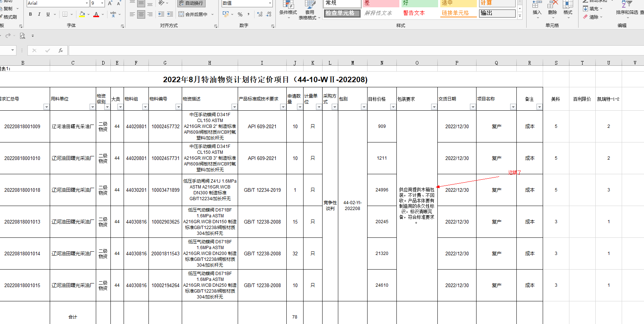Image resolution: width=644 pixels, height=324 pixels.
Task: Open filter dropdown for 项目名称 column
Action: [x=513, y=107]
